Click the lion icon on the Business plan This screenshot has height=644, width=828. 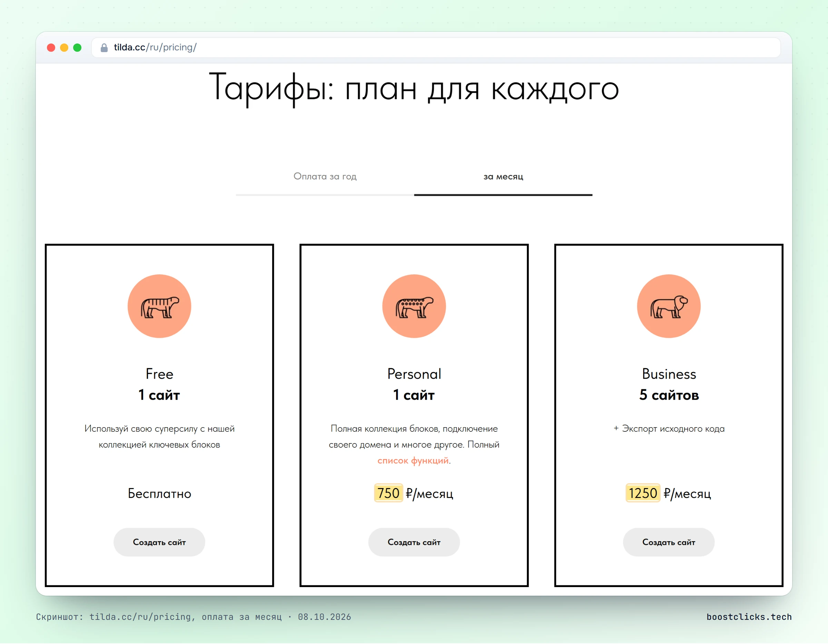pyautogui.click(x=669, y=306)
